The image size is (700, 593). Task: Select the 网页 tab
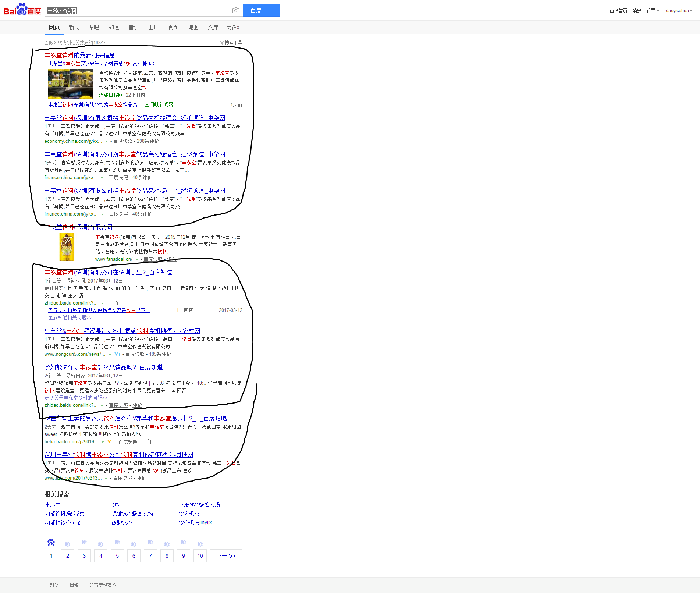(x=54, y=27)
